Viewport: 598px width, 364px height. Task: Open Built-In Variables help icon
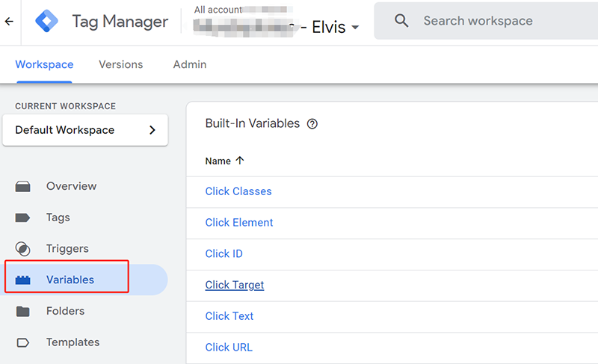pyautogui.click(x=312, y=124)
